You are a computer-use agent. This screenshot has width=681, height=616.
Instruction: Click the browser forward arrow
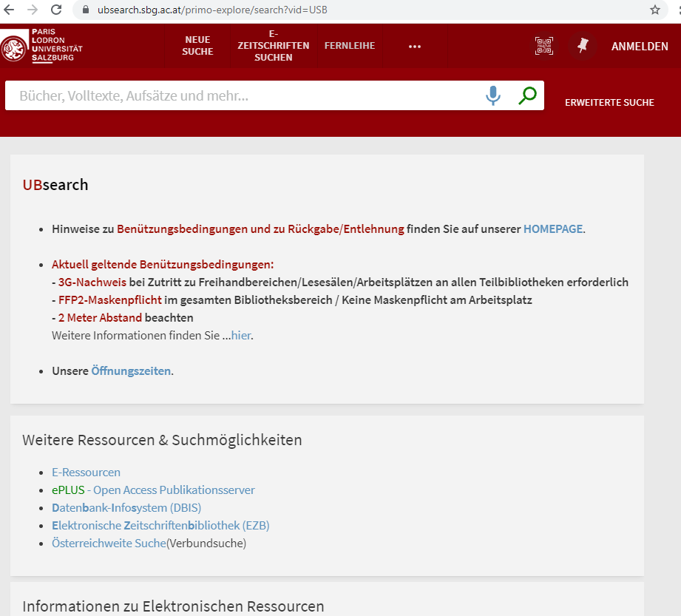[33, 10]
